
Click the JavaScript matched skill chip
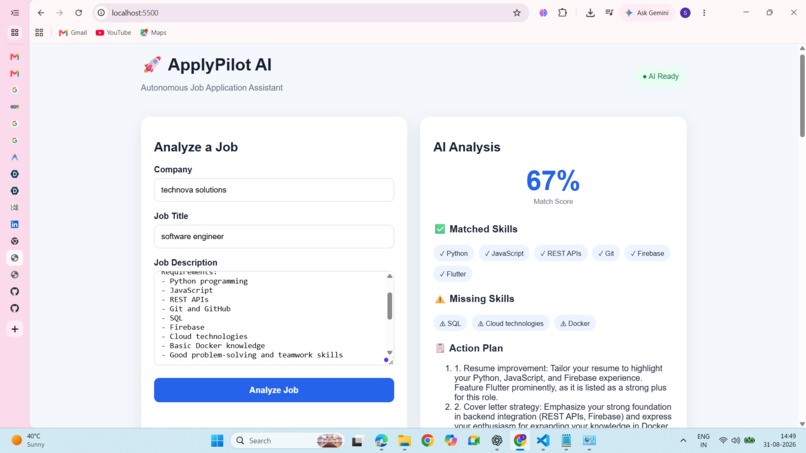[504, 253]
